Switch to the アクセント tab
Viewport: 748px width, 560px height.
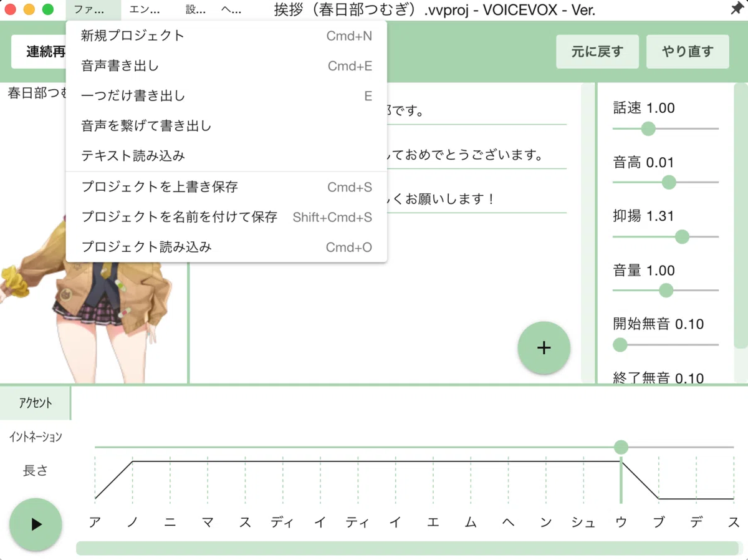36,403
